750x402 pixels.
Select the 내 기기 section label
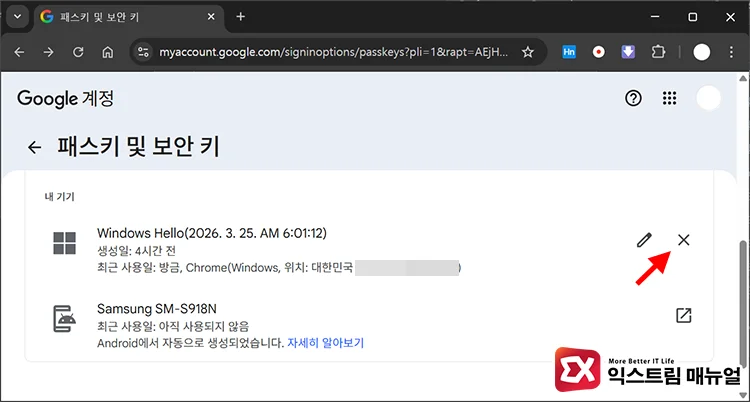point(60,197)
